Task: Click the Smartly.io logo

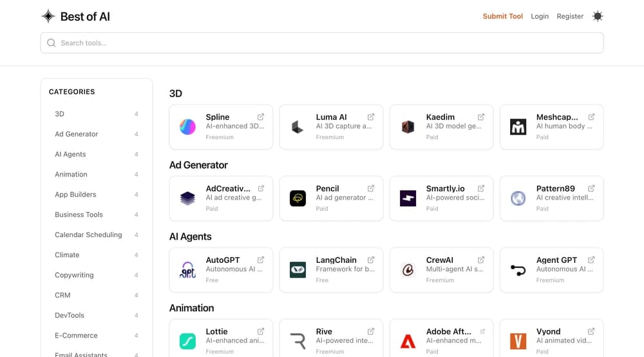Action: point(408,198)
